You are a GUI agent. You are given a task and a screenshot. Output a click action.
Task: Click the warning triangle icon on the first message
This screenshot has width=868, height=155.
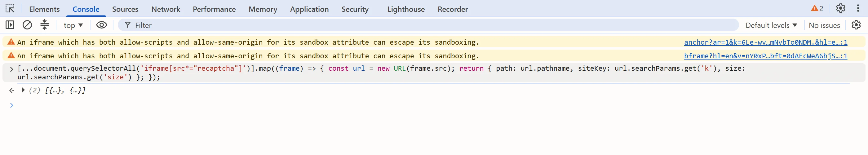[x=11, y=42]
